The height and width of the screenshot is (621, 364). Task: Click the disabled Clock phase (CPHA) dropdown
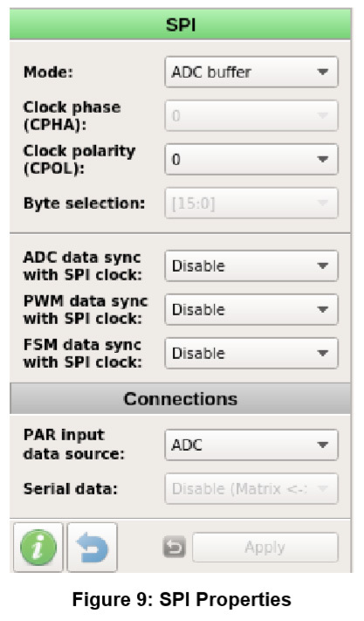coord(251,115)
